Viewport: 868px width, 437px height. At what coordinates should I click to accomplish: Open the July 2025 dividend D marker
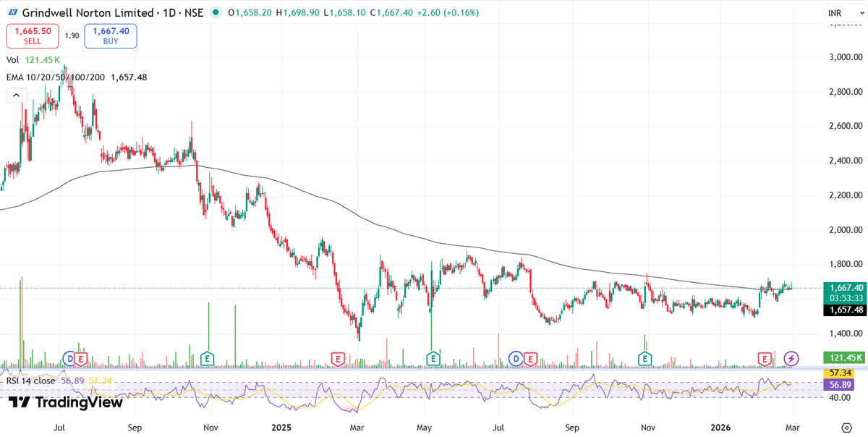coord(516,358)
